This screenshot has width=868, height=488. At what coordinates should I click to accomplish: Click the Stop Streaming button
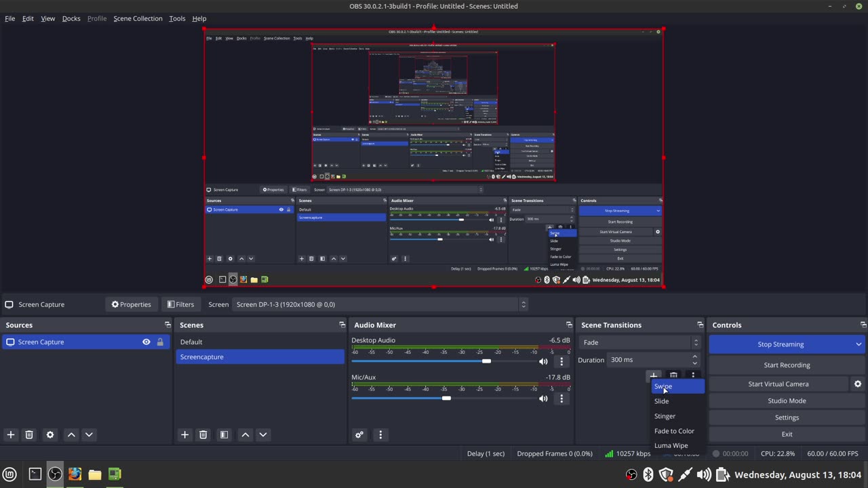click(781, 344)
